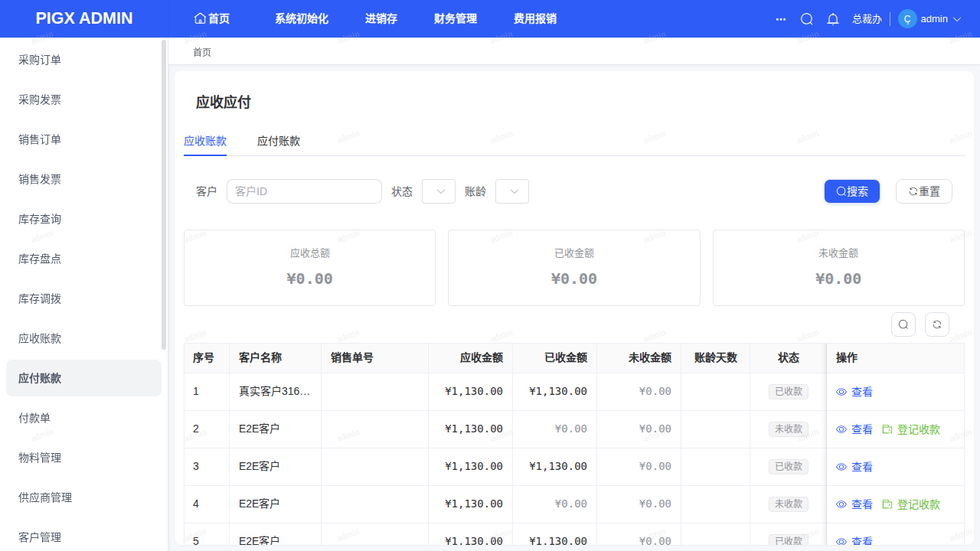Click the eye icon in row 1
This screenshot has height=551, width=980.
[841, 392]
